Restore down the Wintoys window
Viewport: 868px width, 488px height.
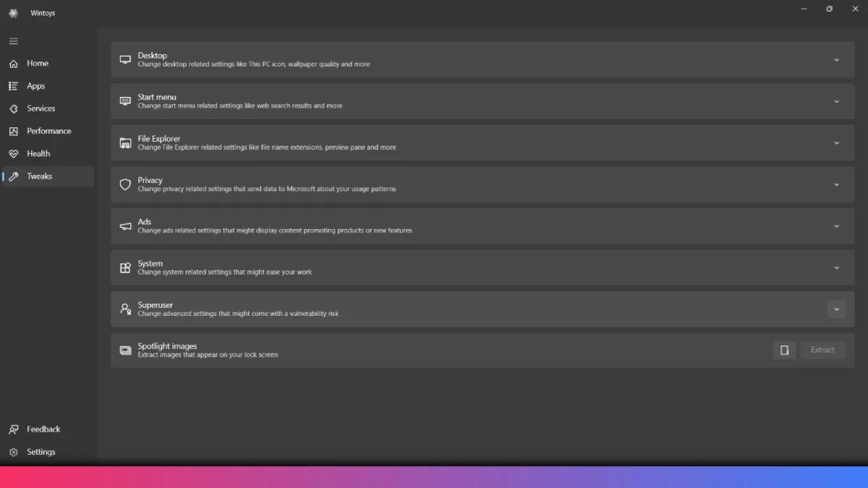coord(830,9)
